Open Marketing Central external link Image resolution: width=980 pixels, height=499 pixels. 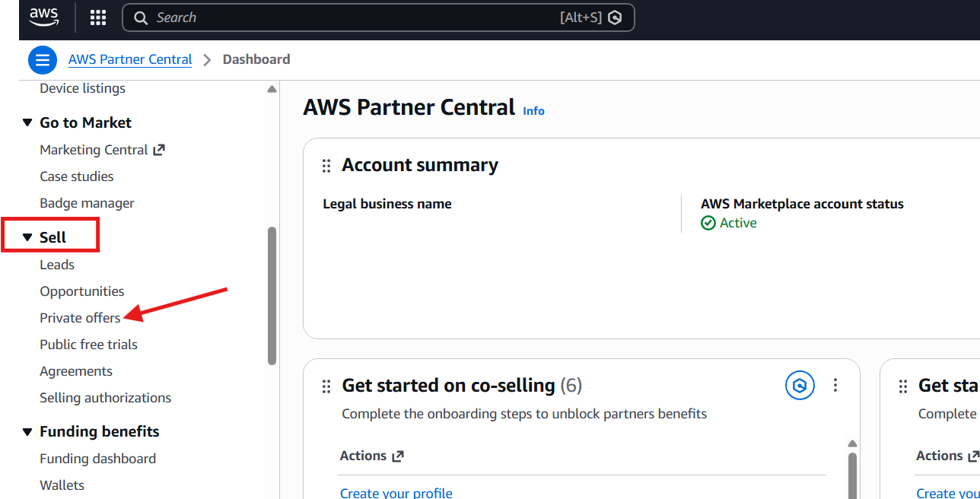point(102,150)
